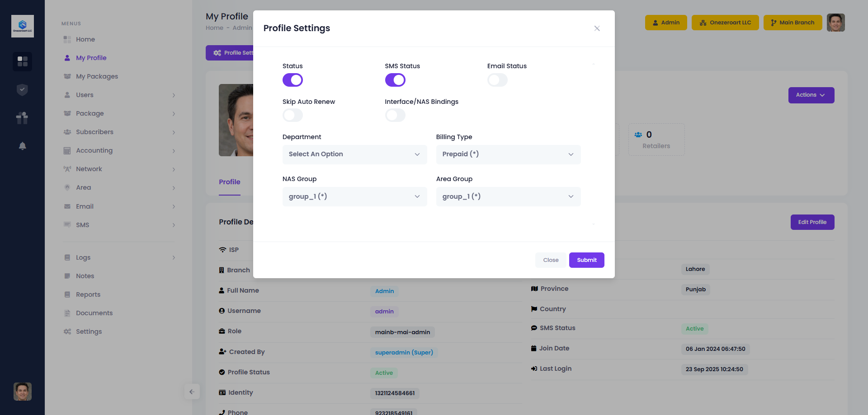Image resolution: width=868 pixels, height=415 pixels.
Task: Open notifications bell icon
Action: click(x=22, y=146)
